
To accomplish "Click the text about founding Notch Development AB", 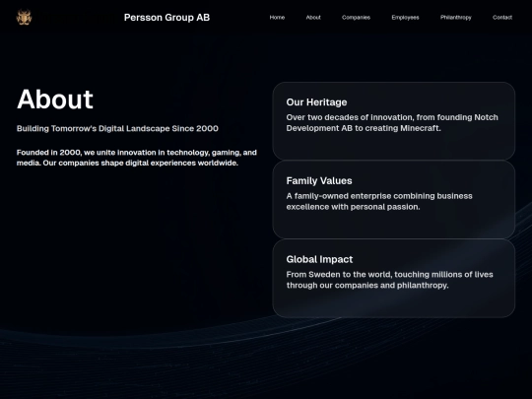I will pos(392,122).
